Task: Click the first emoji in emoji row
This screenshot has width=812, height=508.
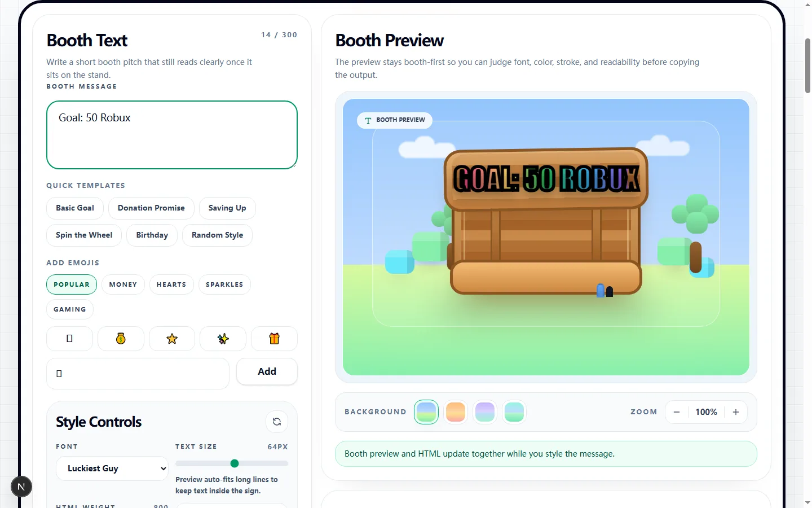Action: click(69, 339)
